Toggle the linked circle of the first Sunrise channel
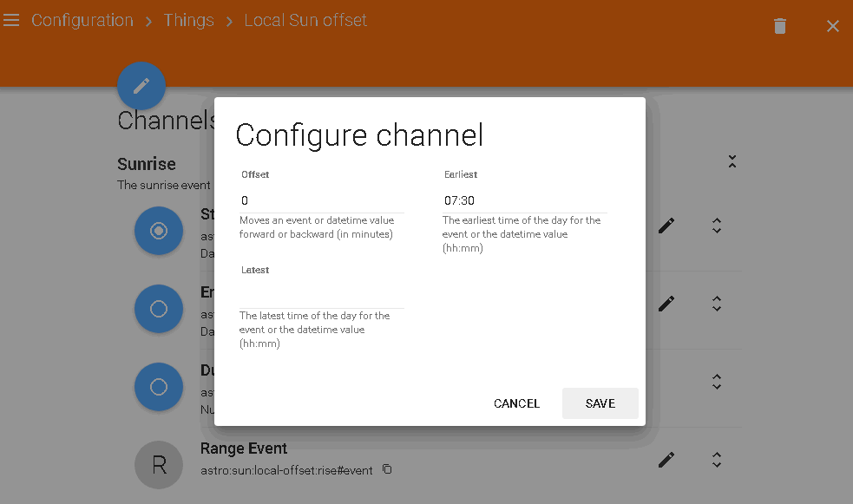Image resolution: width=853 pixels, height=504 pixels. pyautogui.click(x=159, y=231)
